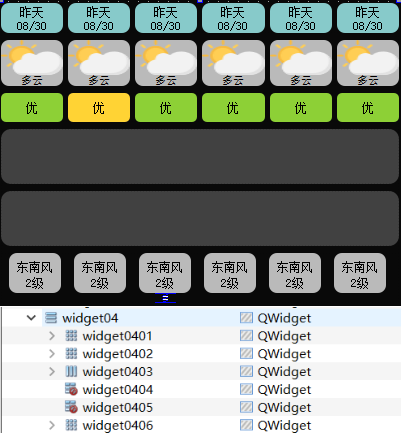The height and width of the screenshot is (433, 401).
Task: Click the grid layout icon of widget0406
Action: (x=71, y=425)
